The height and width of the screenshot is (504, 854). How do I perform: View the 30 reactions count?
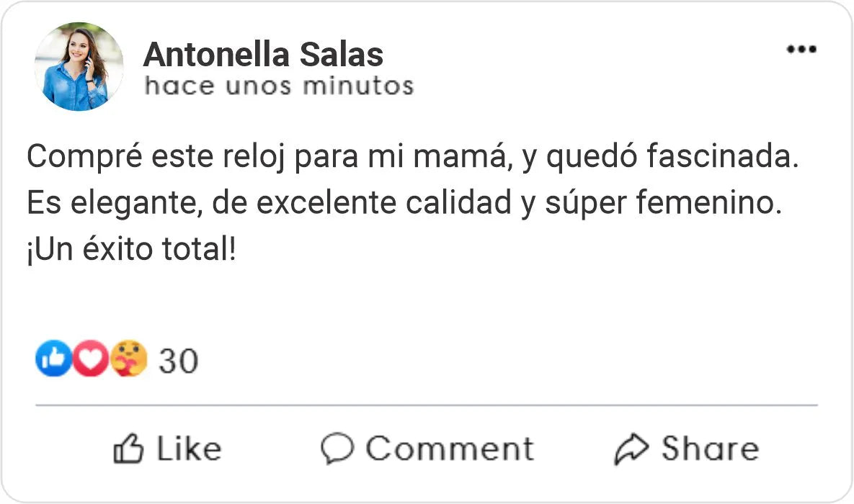pos(178,360)
